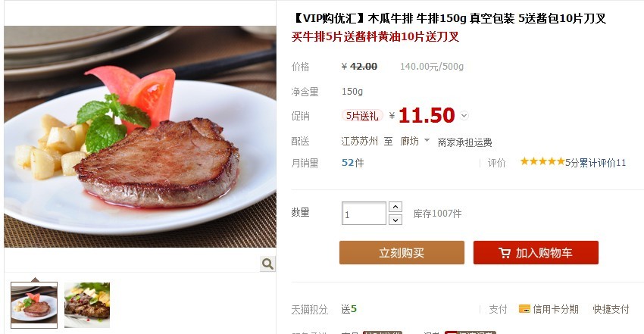Click the 加入购物车 button

(x=536, y=252)
